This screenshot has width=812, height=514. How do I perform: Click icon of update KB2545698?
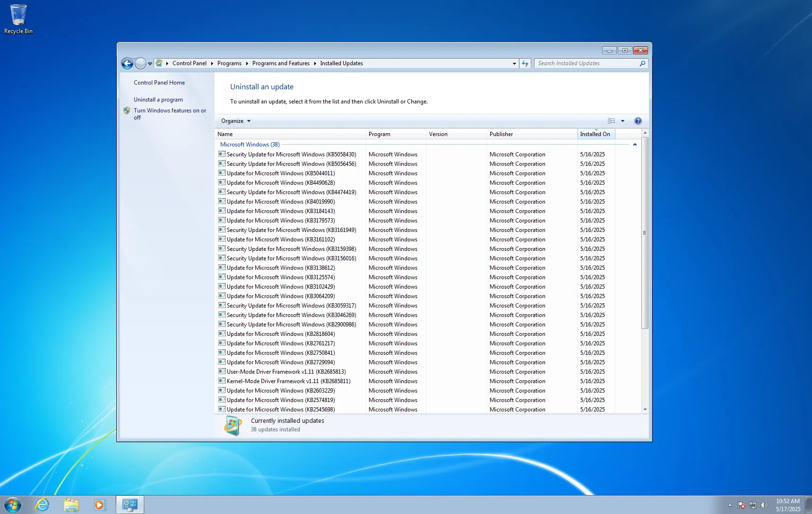(222, 409)
